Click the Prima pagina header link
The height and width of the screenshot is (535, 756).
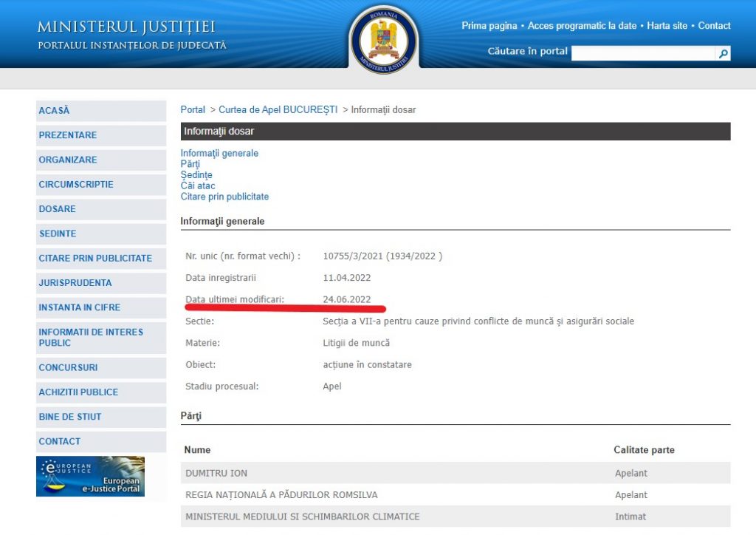pos(489,26)
